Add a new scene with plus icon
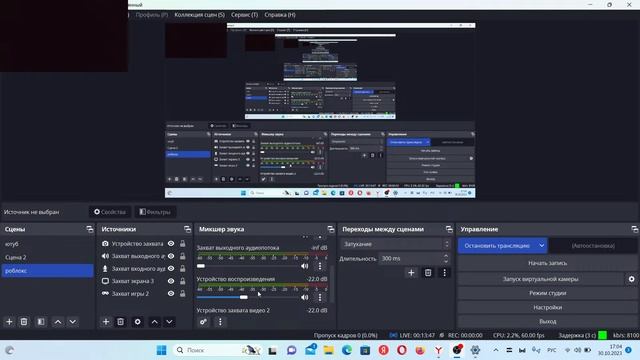The width and height of the screenshot is (640, 360). pyautogui.click(x=9, y=322)
